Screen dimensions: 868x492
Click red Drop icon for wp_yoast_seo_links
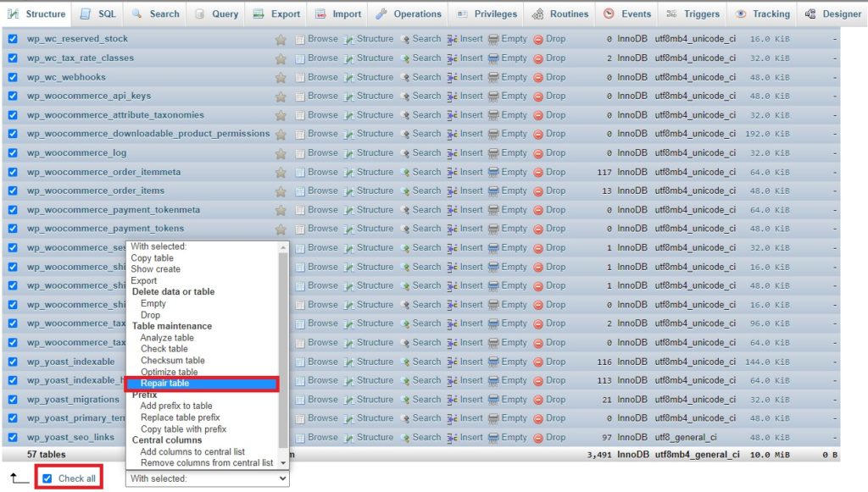click(538, 438)
